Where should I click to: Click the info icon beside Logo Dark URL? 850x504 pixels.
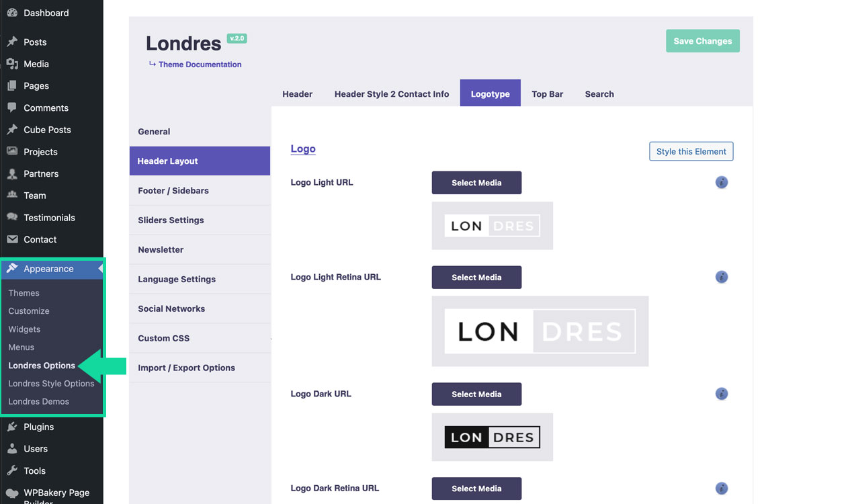click(722, 394)
